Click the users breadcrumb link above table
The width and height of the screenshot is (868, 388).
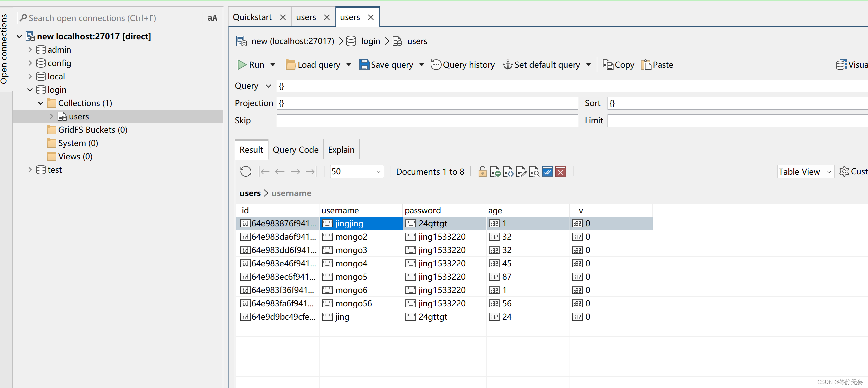(x=250, y=193)
